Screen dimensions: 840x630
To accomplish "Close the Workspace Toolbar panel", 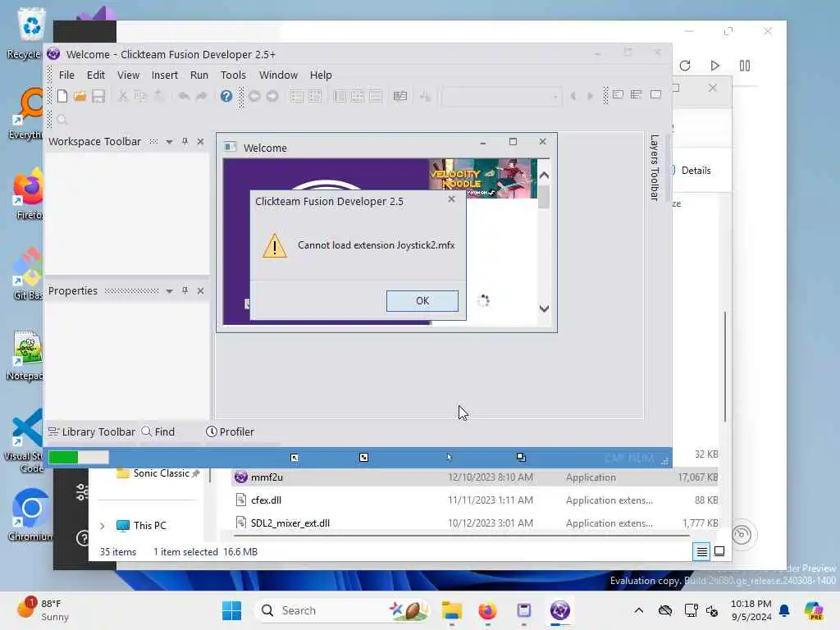I will [200, 141].
